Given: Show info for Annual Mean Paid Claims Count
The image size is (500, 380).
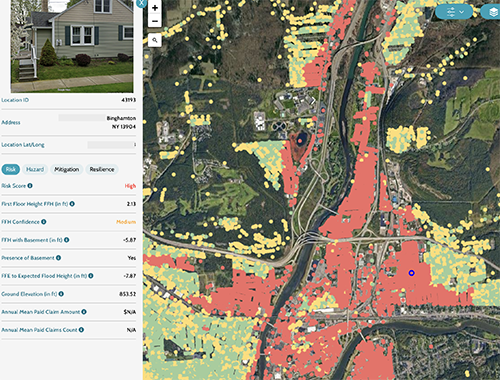Looking at the screenshot, I should (81, 330).
